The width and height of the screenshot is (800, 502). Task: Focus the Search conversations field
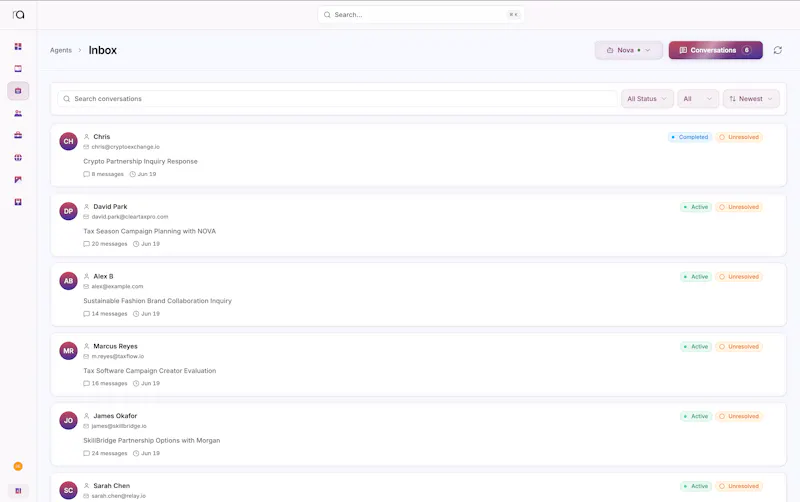[x=337, y=99]
